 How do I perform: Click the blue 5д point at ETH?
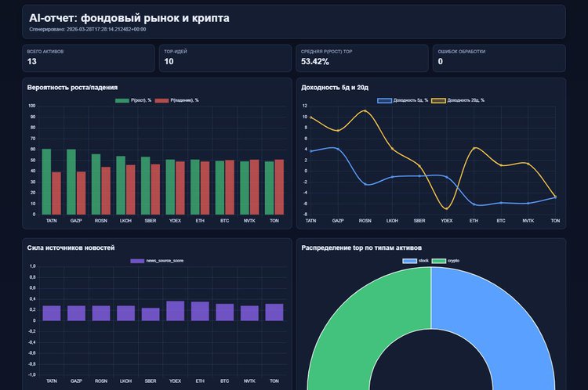click(474, 204)
